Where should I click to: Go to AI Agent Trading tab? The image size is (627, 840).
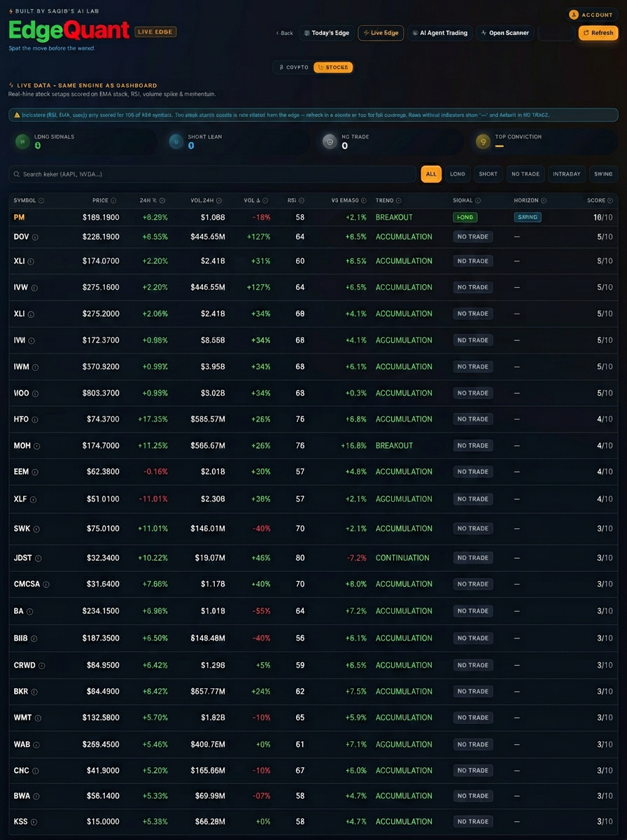[439, 33]
